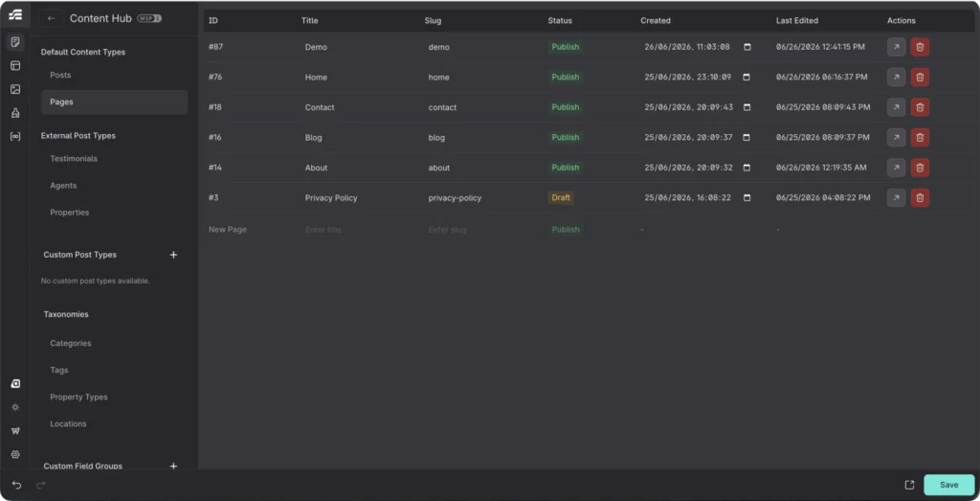Image resolution: width=980 pixels, height=501 pixels.
Task: Open the Home page editor arrow
Action: 896,77
